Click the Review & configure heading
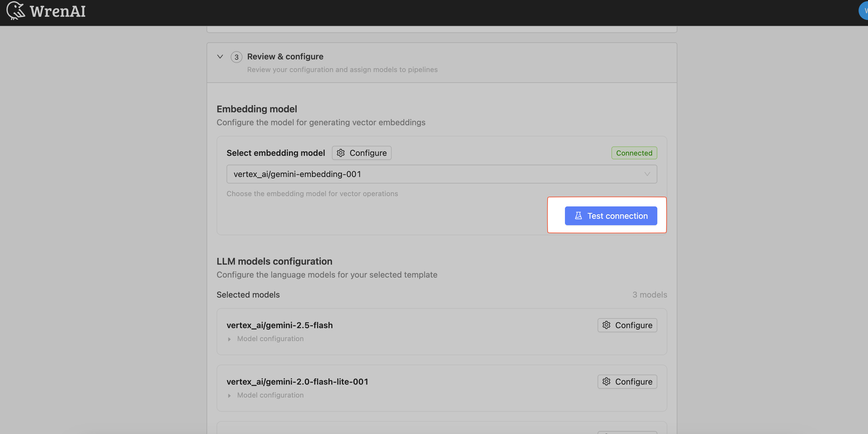This screenshot has width=868, height=434. [x=285, y=56]
